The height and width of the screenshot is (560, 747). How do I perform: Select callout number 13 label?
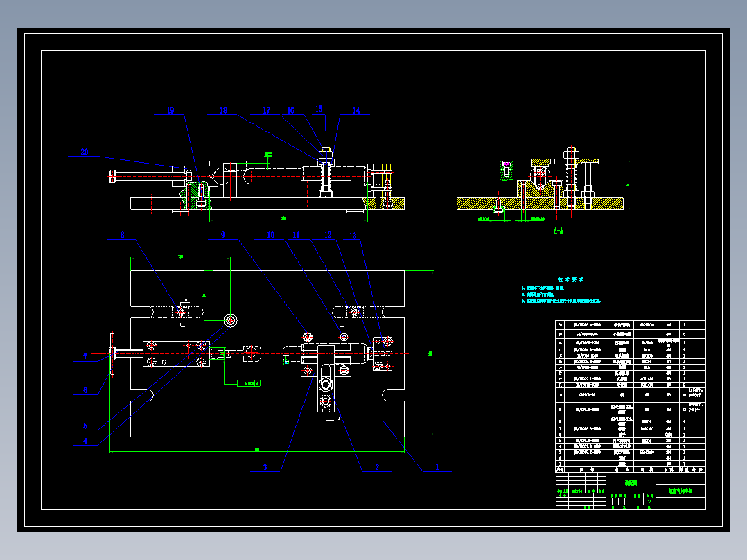coord(353,236)
